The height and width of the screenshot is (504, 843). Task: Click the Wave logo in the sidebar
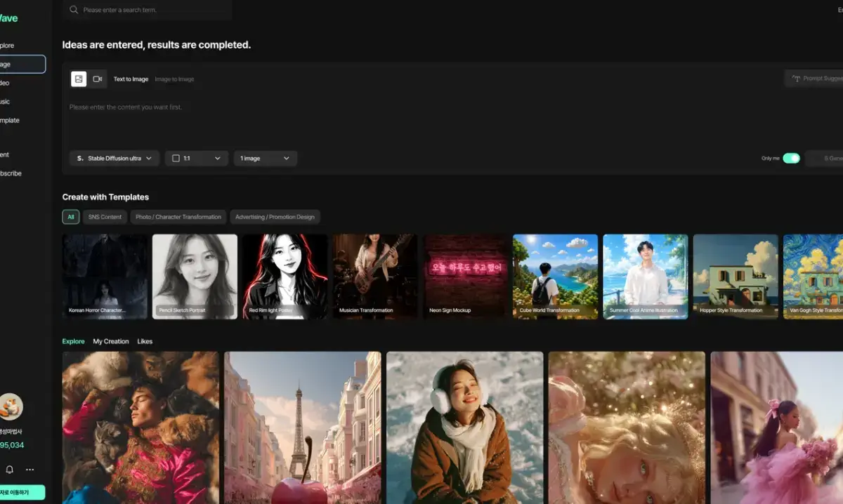(8, 18)
